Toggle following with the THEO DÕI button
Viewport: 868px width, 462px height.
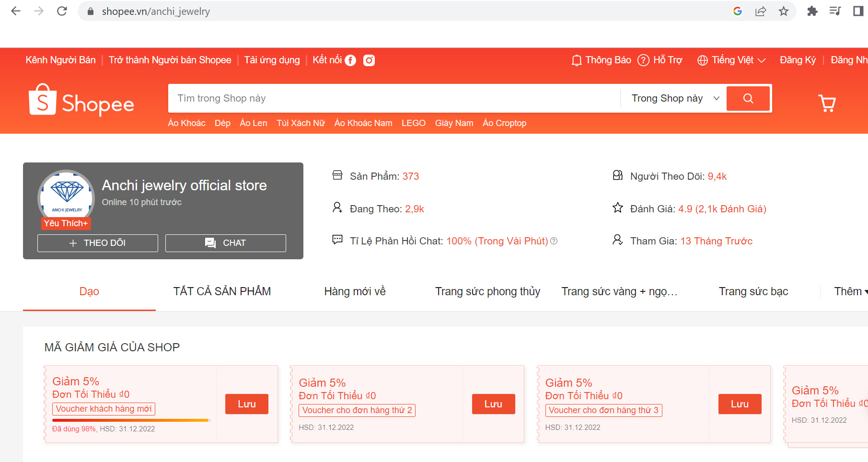pyautogui.click(x=98, y=243)
